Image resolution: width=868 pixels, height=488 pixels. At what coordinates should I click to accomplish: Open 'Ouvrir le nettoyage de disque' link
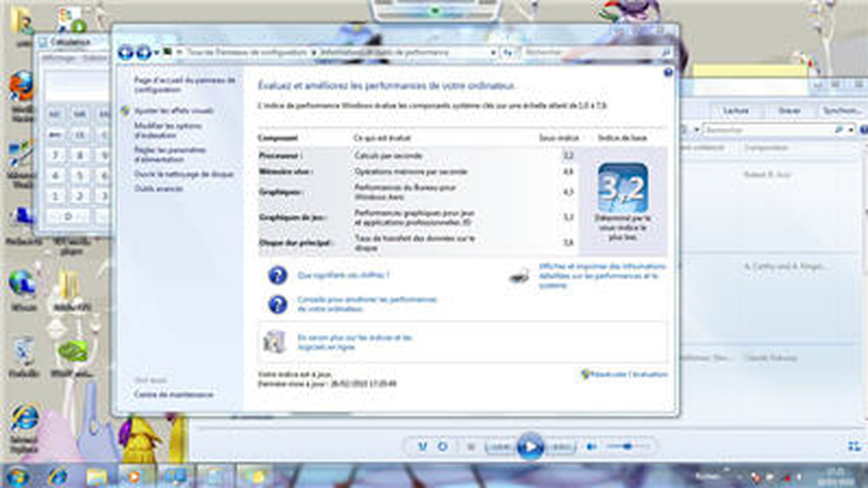184,174
